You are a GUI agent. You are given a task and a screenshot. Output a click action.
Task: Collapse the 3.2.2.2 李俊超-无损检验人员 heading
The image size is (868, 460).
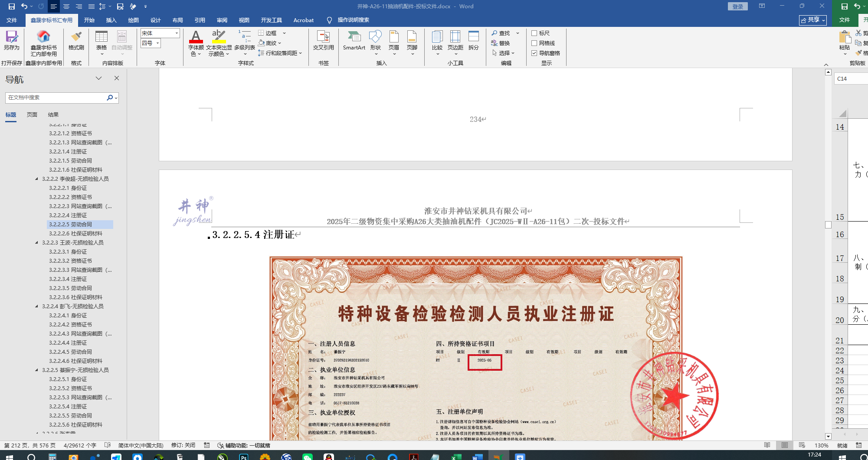[37, 179]
